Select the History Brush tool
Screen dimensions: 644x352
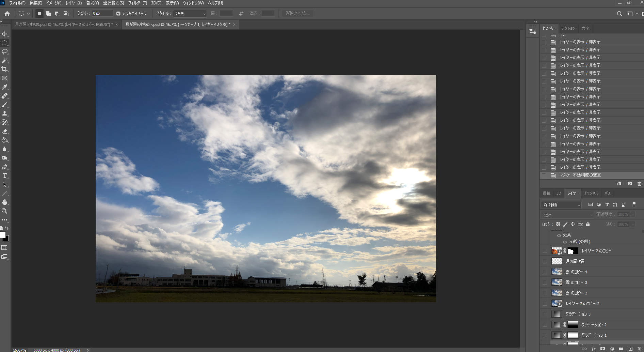pos(5,122)
